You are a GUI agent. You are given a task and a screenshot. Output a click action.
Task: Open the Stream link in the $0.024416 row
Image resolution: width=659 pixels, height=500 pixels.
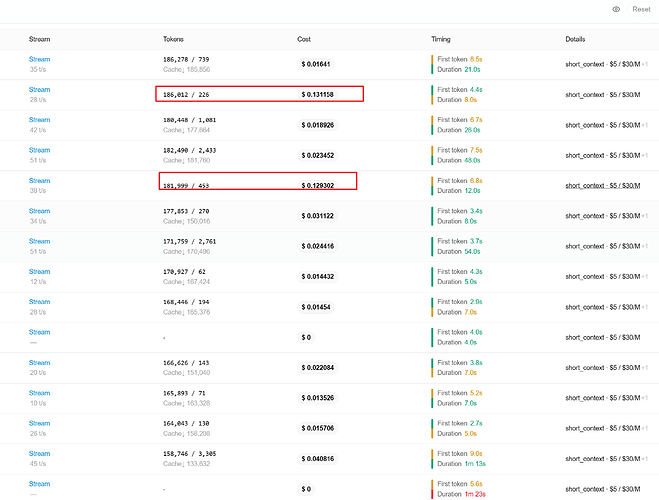(x=40, y=241)
